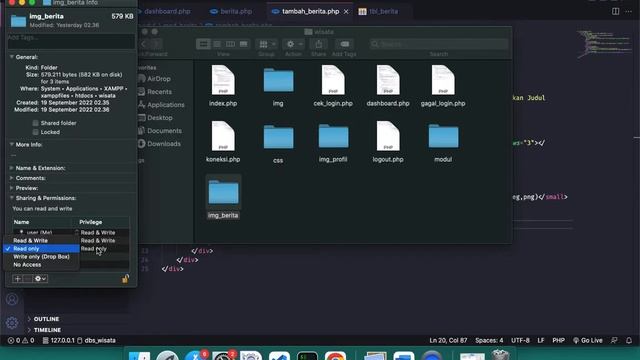Click Ln 20, Col 87 position indicator

point(448,340)
